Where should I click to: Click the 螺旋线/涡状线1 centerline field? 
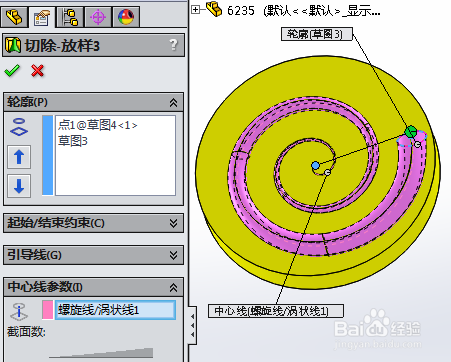[x=115, y=310]
